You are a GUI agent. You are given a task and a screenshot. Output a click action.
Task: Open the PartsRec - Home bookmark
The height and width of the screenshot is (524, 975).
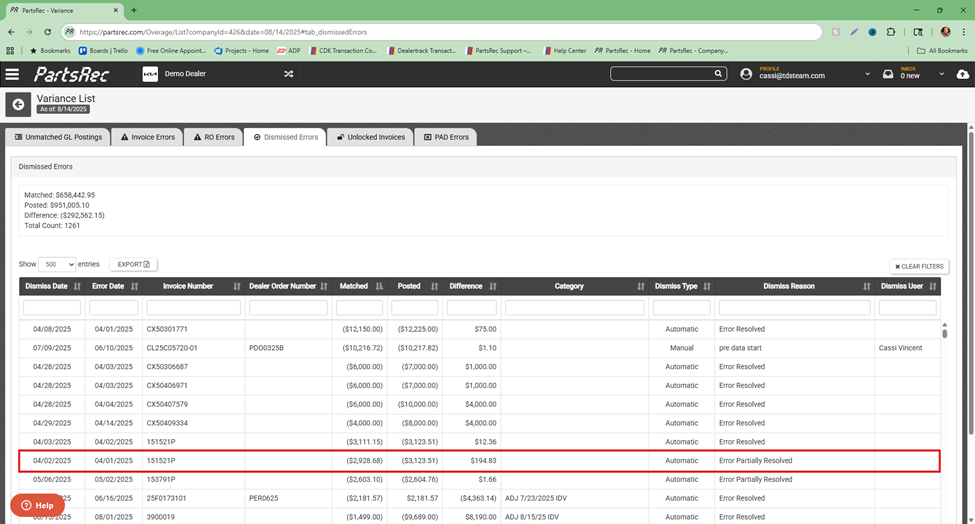[x=622, y=51]
